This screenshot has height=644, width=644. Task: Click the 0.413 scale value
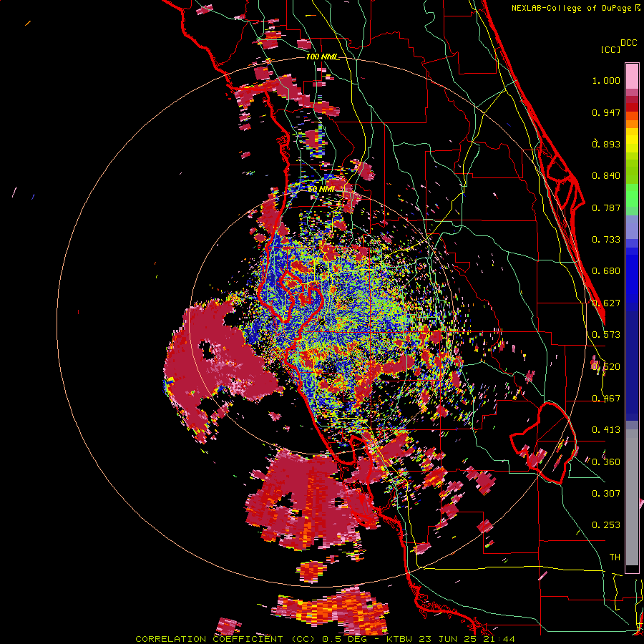[x=606, y=430]
